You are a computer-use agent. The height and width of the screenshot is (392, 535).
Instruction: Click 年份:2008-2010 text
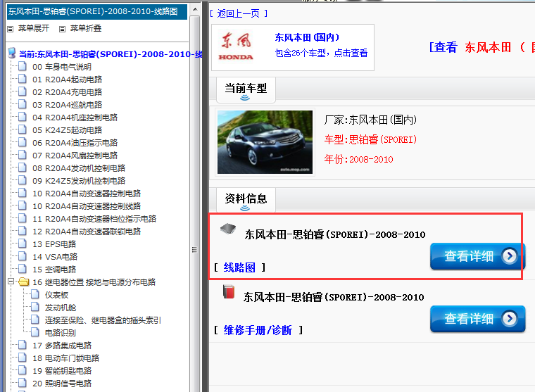click(358, 159)
